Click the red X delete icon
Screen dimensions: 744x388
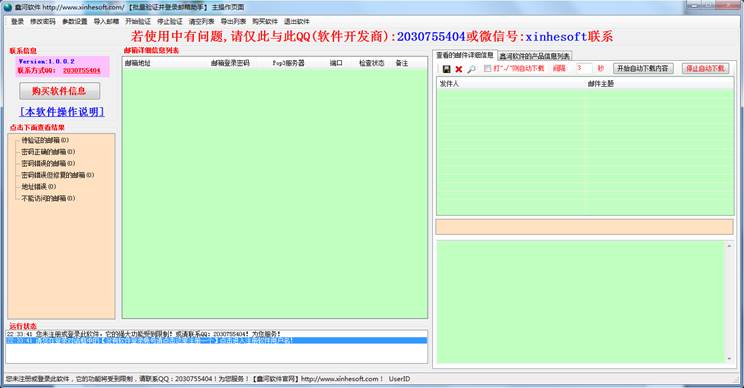pos(459,69)
